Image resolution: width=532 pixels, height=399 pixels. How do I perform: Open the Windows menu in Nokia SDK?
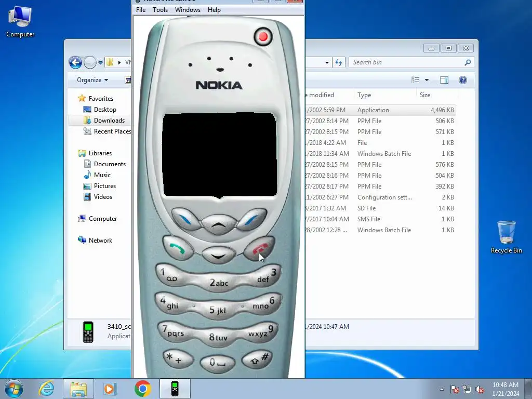(x=188, y=10)
